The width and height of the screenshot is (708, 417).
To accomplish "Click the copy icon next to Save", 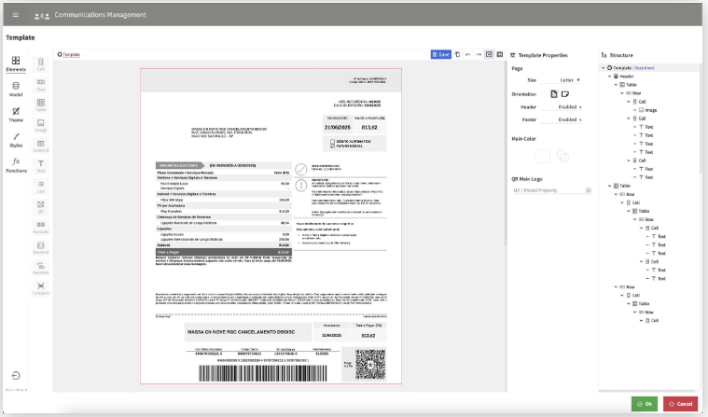I will point(457,54).
